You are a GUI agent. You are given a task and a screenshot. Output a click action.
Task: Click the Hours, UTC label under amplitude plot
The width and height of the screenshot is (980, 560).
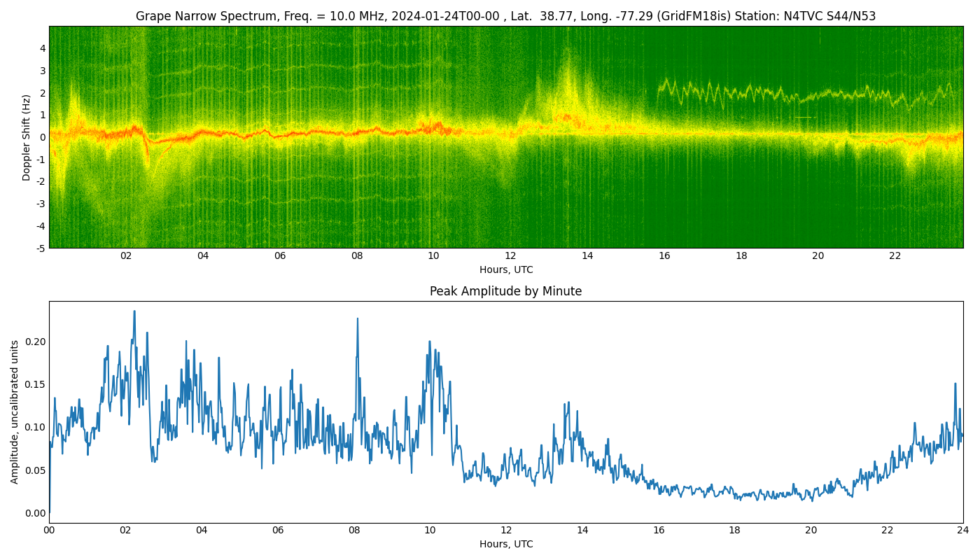(506, 544)
